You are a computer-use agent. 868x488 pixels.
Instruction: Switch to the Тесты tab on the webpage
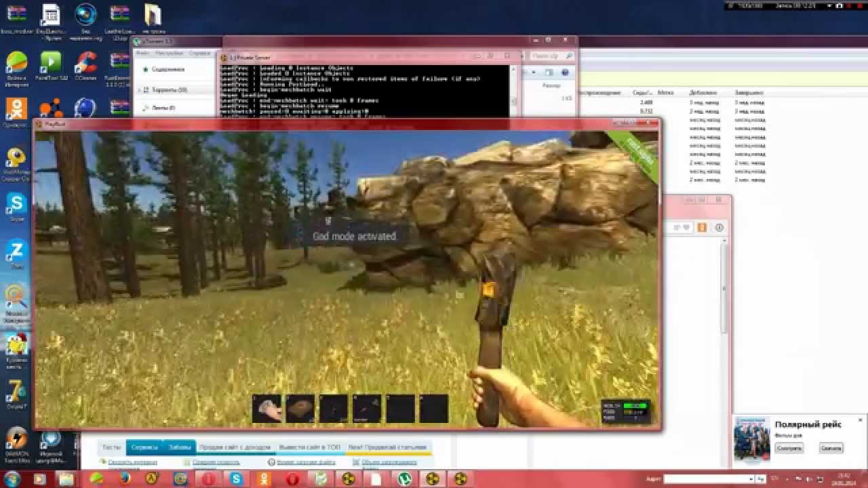[x=111, y=447]
